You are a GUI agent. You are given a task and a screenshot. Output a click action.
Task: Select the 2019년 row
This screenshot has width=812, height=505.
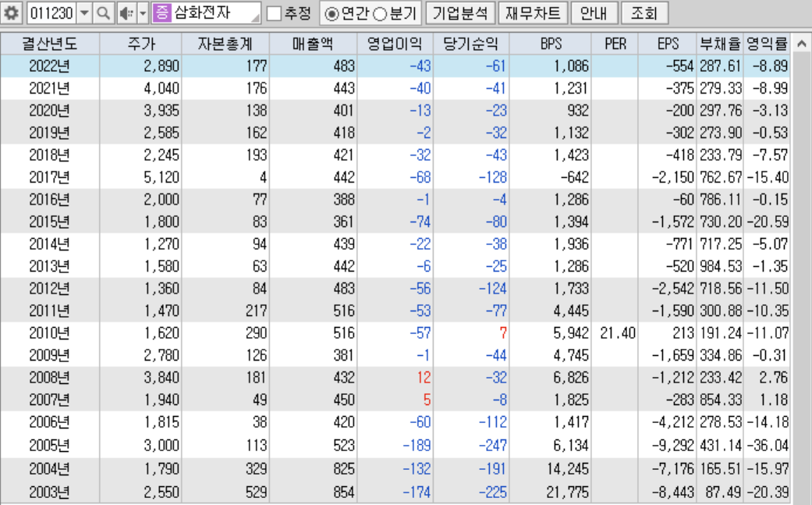395,133
